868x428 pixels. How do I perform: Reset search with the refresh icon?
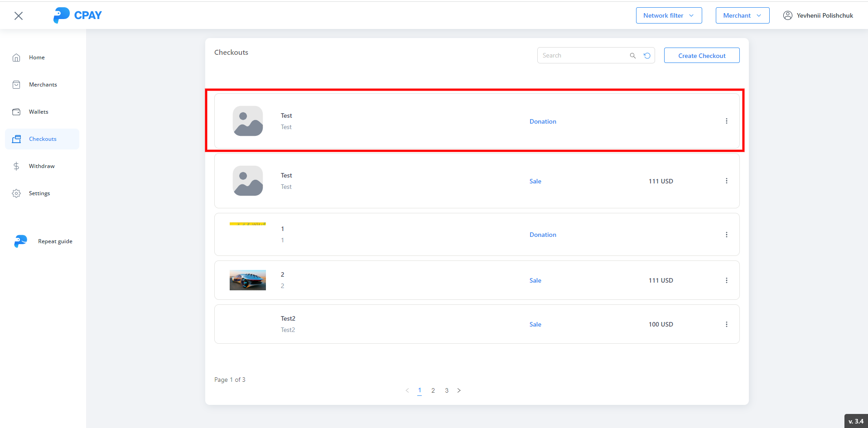(x=647, y=56)
